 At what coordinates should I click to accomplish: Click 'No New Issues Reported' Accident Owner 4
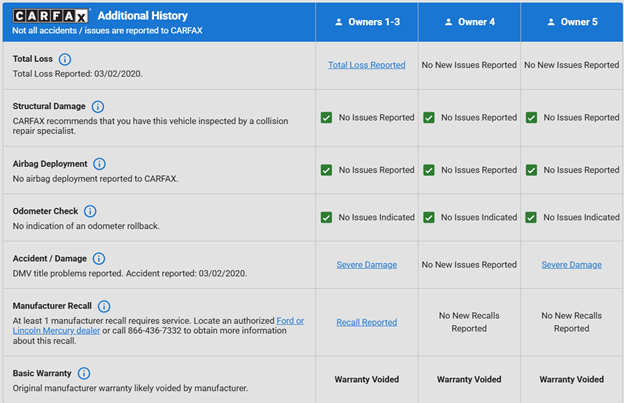pyautogui.click(x=469, y=265)
